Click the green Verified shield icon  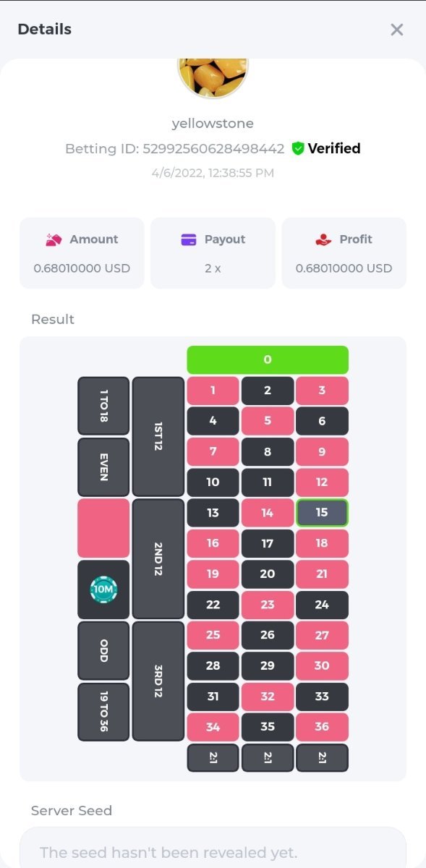coord(298,148)
